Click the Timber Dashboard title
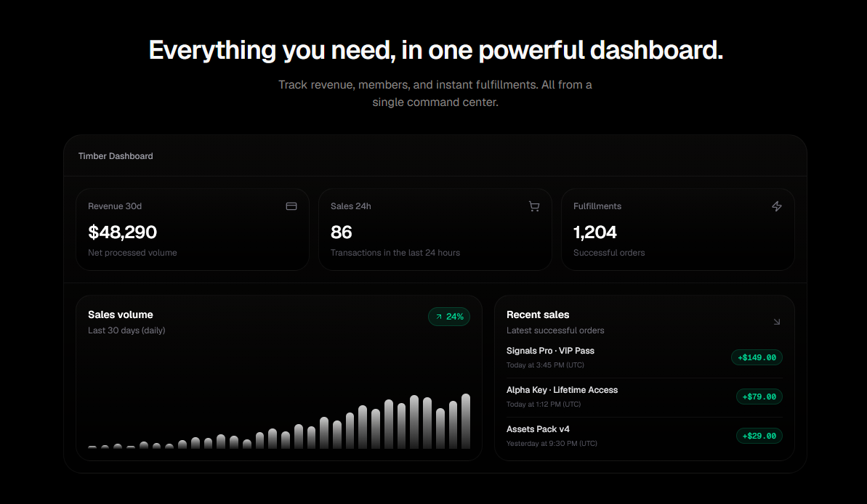Image resolution: width=867 pixels, height=504 pixels. (x=116, y=156)
